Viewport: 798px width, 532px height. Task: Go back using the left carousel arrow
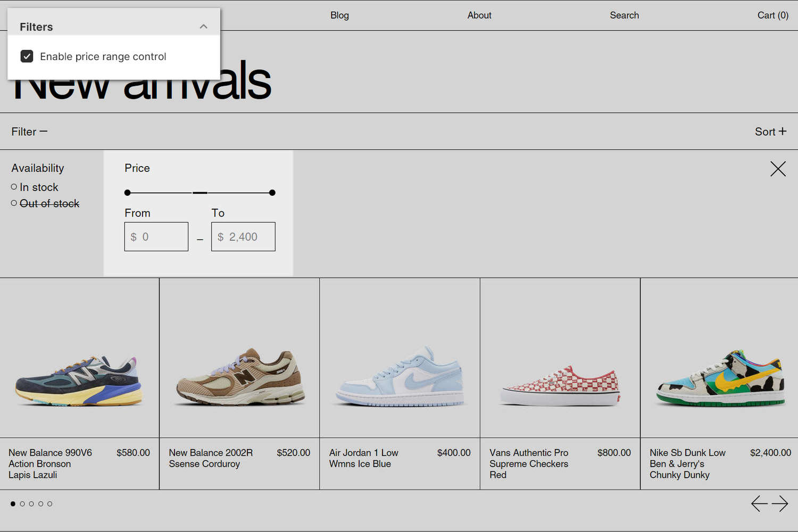(760, 503)
